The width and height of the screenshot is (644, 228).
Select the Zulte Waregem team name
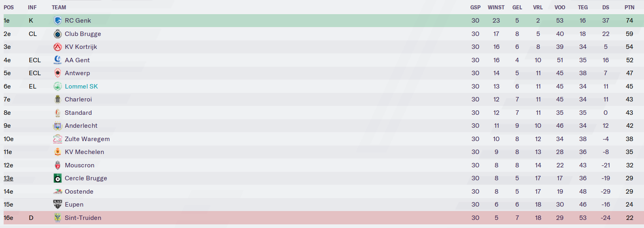pyautogui.click(x=87, y=139)
